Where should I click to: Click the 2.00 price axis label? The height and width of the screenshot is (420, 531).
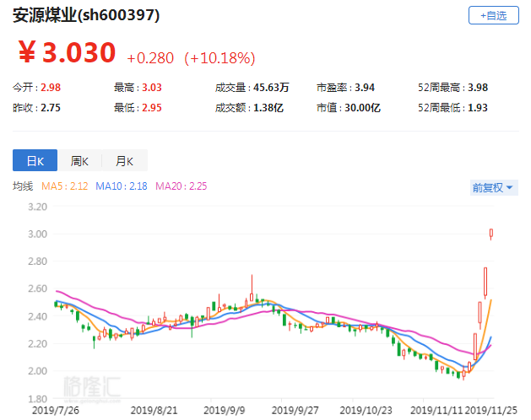(38, 371)
